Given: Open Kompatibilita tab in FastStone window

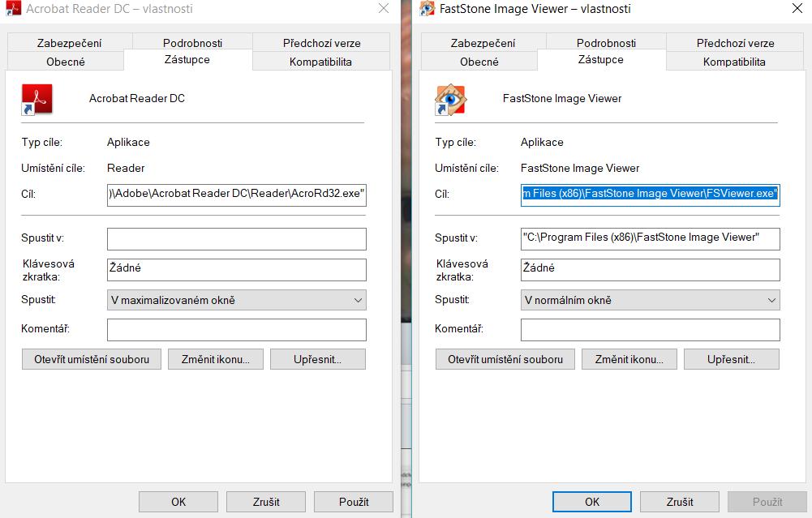Looking at the screenshot, I should (734, 62).
